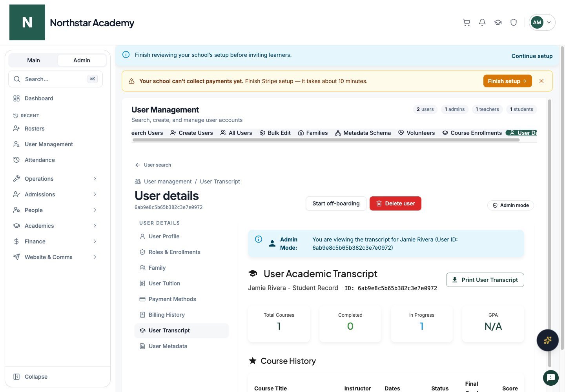This screenshot has height=392, width=565.
Task: Click the red Delete user button
Action: 395,203
